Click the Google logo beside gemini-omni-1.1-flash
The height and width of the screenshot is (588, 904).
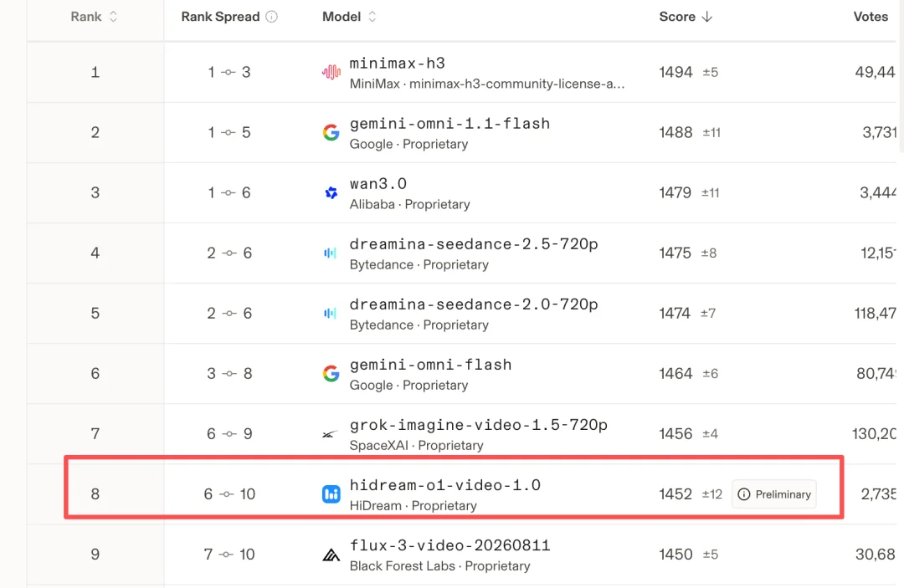coord(331,132)
